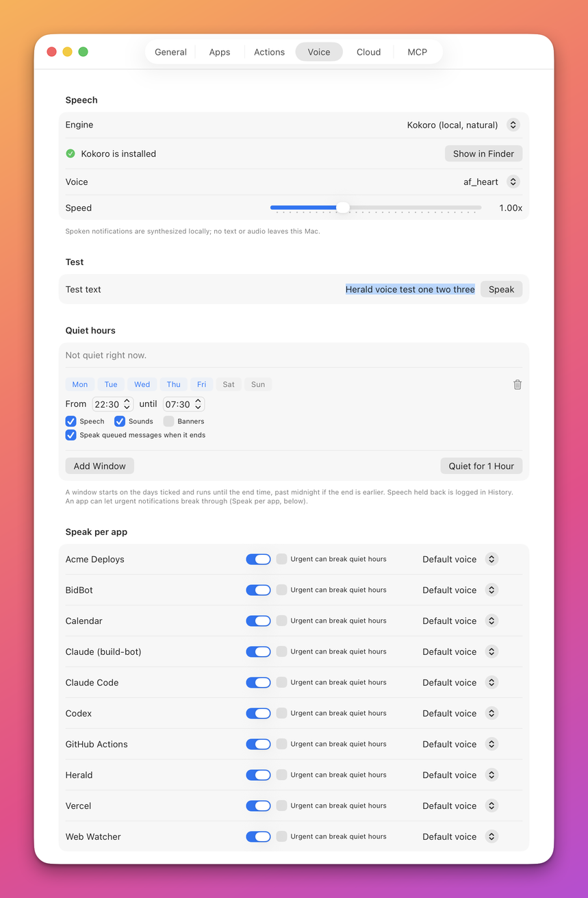The image size is (588, 898).
Task: Uncheck the Sounds checkbox
Action: coord(120,421)
